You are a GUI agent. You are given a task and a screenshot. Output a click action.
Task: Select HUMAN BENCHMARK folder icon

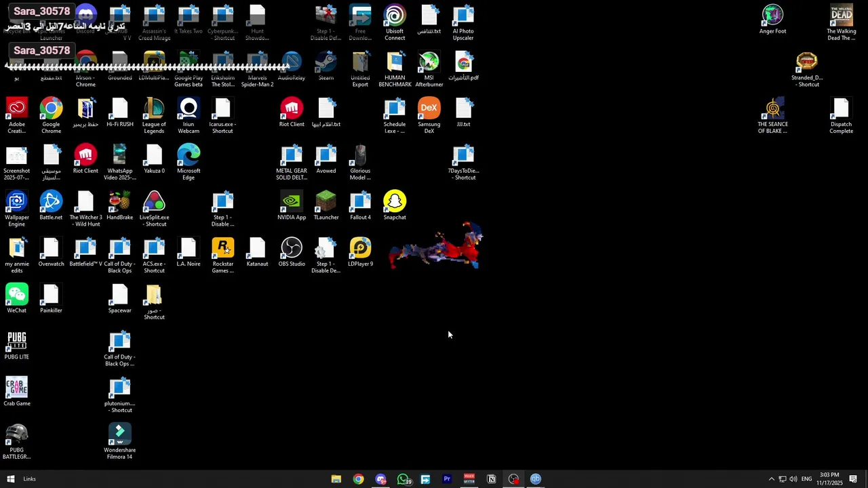click(x=395, y=69)
